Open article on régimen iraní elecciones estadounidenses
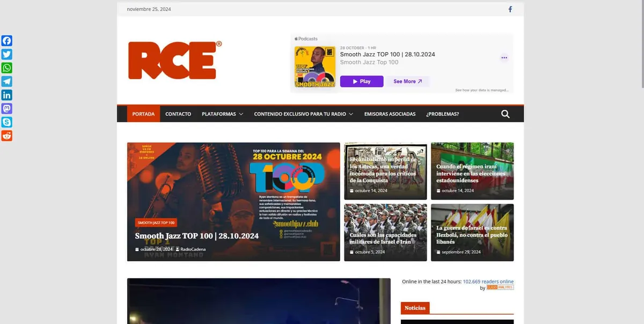Screen dimensions: 644x324 coord(471,174)
